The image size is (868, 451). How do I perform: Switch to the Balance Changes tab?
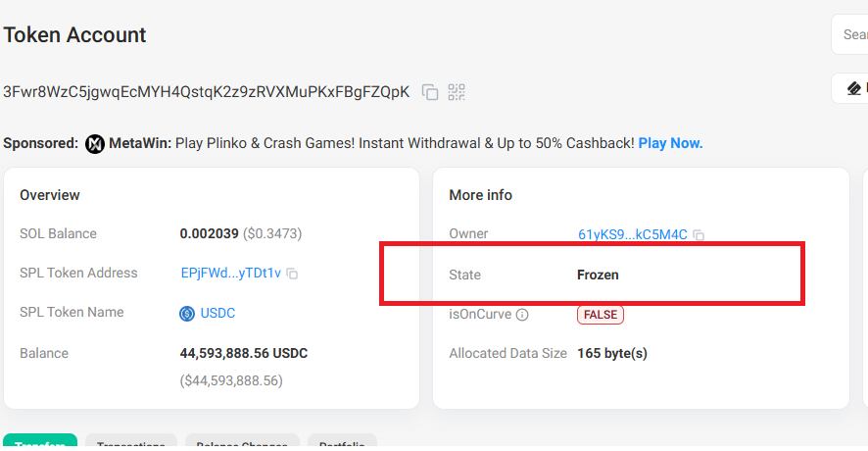242,442
